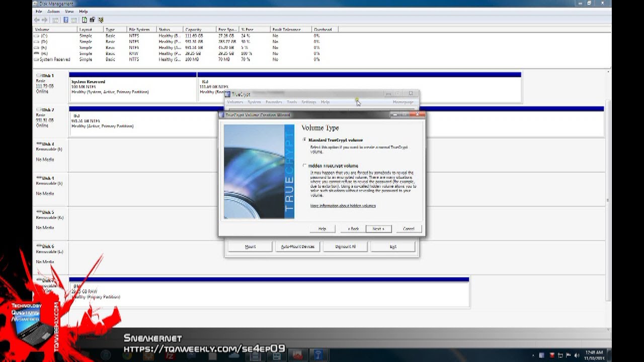Click the Disk 4 removable drive icon
644x362 pixels.
(39, 178)
